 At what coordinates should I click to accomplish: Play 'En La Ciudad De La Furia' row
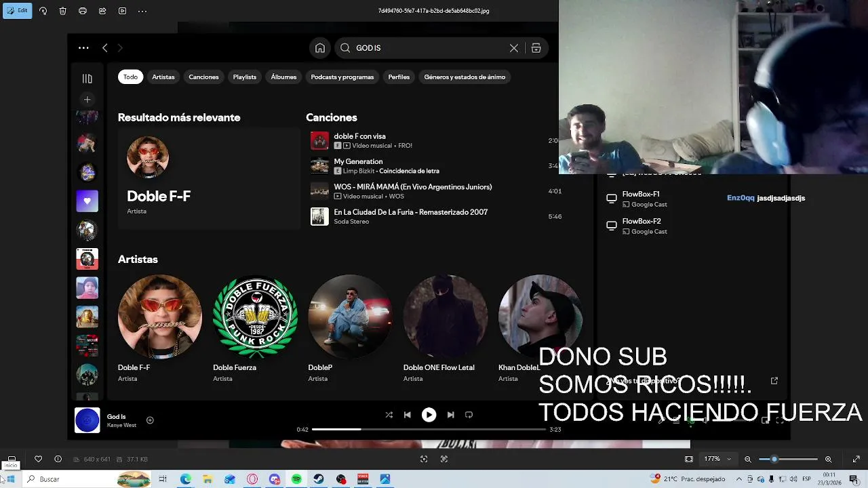pos(434,216)
